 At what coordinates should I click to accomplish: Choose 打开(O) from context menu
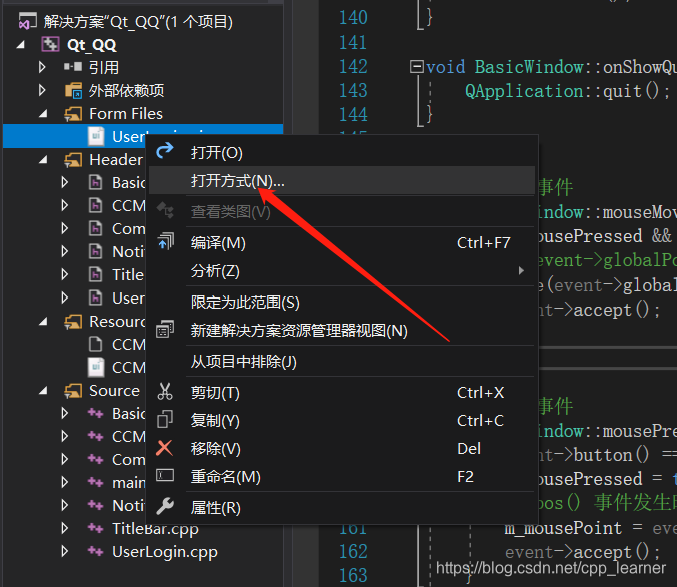[342, 152]
